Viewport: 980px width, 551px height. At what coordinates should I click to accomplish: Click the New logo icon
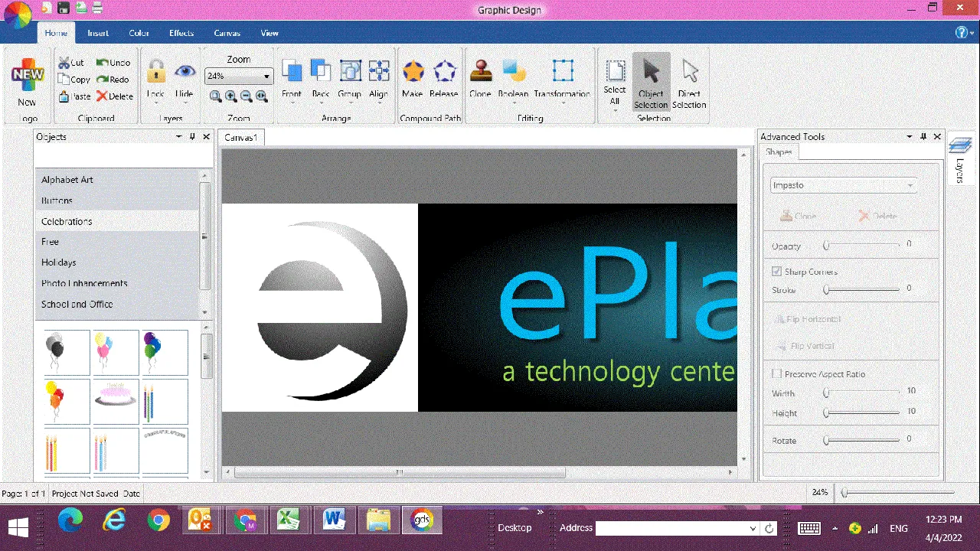[x=27, y=75]
